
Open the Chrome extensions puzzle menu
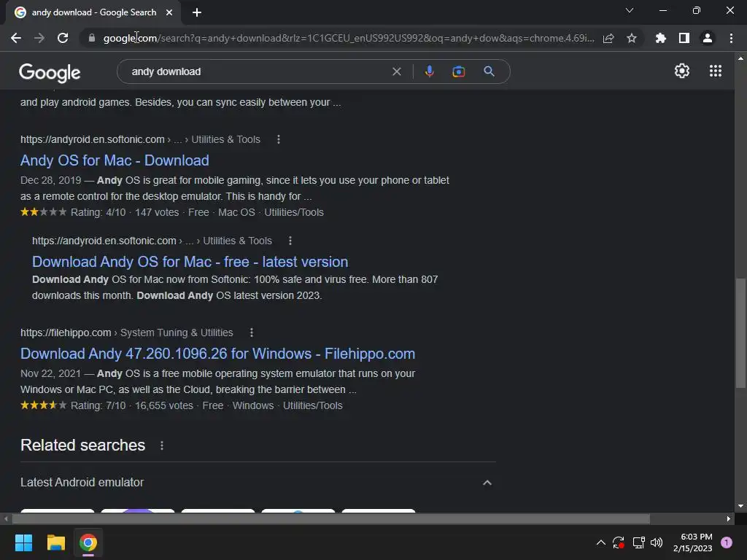pos(661,38)
